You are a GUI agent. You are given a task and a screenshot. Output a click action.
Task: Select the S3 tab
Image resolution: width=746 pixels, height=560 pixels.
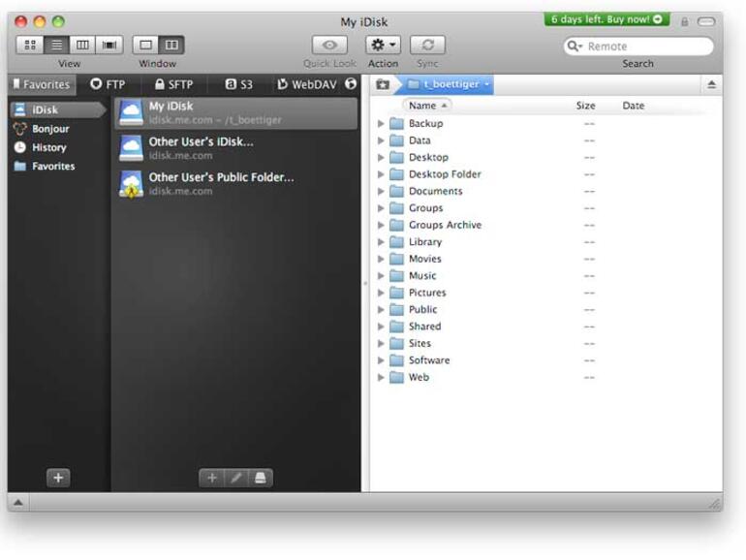[x=239, y=84]
